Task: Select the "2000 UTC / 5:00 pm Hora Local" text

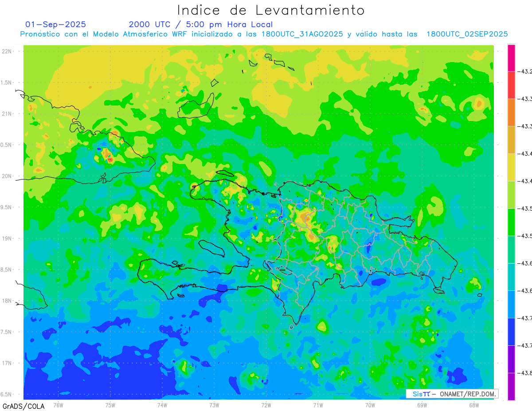Action: pyautogui.click(x=201, y=24)
